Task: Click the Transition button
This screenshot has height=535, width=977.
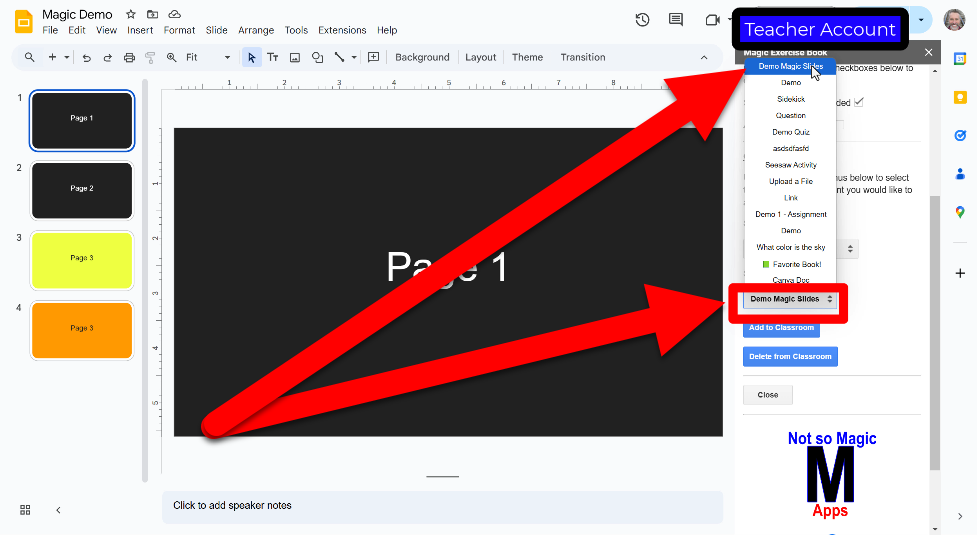Action: click(x=583, y=57)
